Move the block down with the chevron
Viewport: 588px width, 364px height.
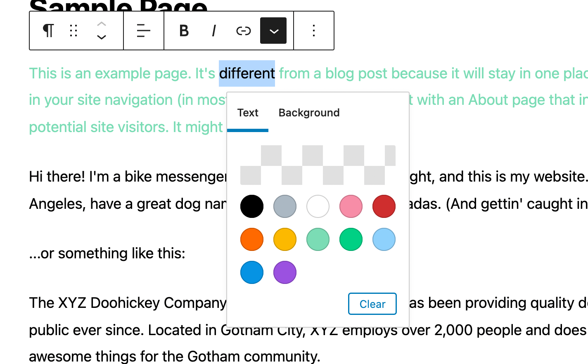101,37
